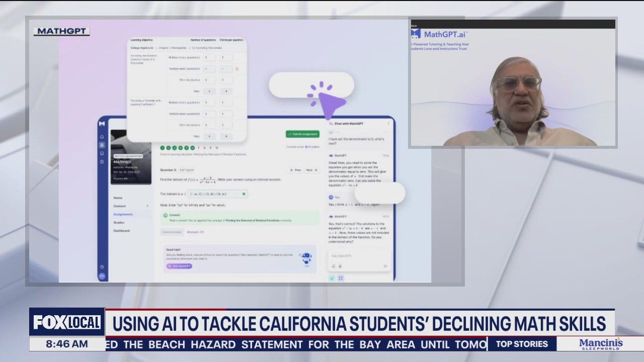Select Grades in the sidebar navigation

(118, 222)
